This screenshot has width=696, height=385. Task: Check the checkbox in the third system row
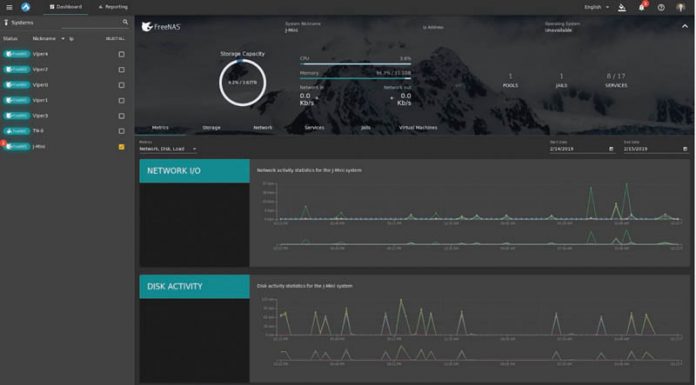pyautogui.click(x=121, y=85)
